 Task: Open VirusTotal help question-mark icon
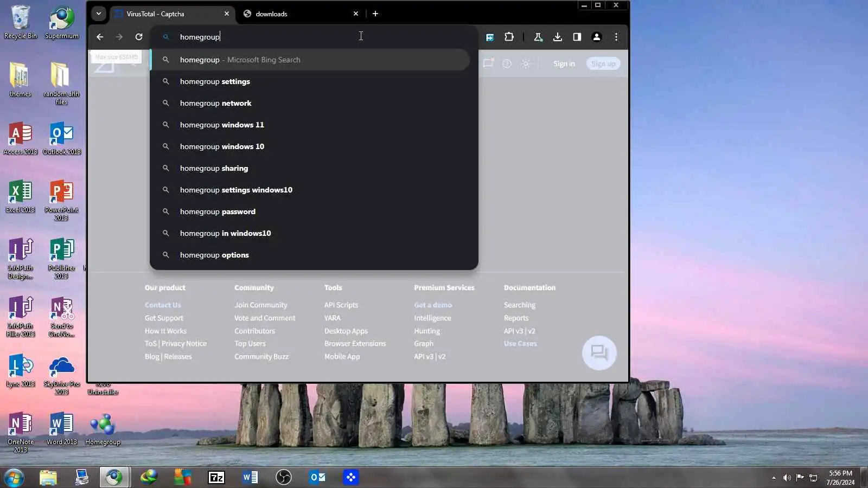tap(507, 63)
